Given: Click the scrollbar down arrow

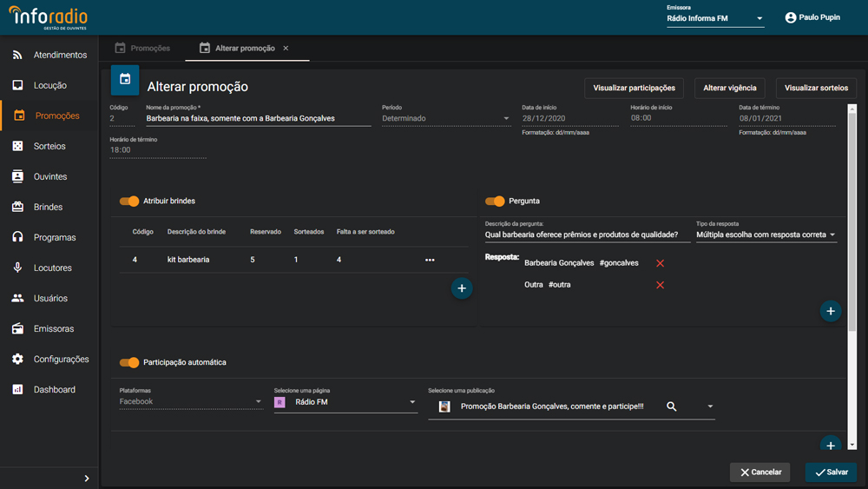Looking at the screenshot, I should [x=852, y=446].
